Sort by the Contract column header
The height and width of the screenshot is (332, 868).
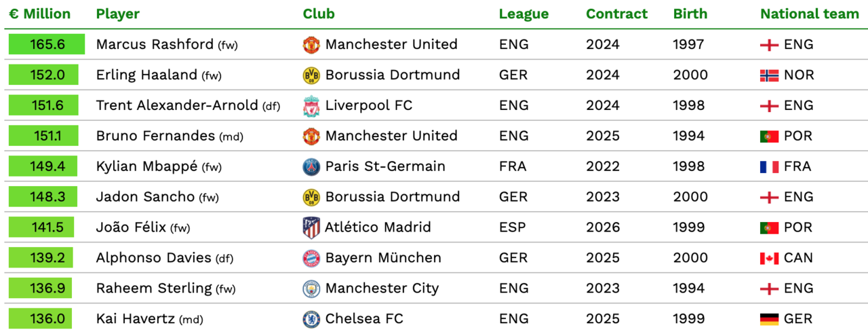coord(616,14)
